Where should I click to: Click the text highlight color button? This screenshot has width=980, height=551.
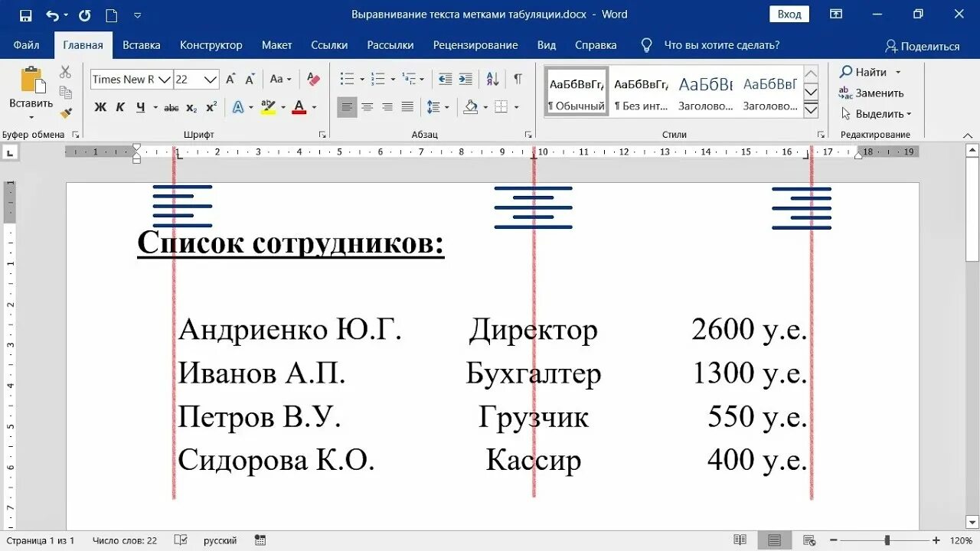click(x=267, y=107)
